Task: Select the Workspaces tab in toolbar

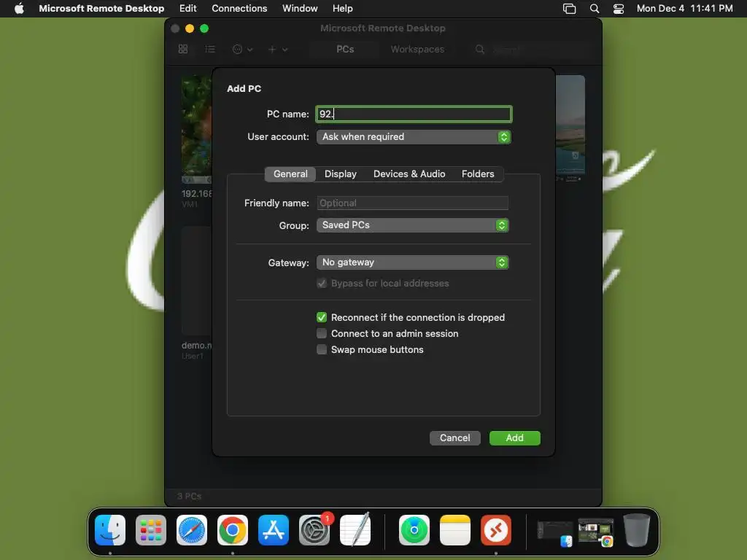Action: [417, 49]
